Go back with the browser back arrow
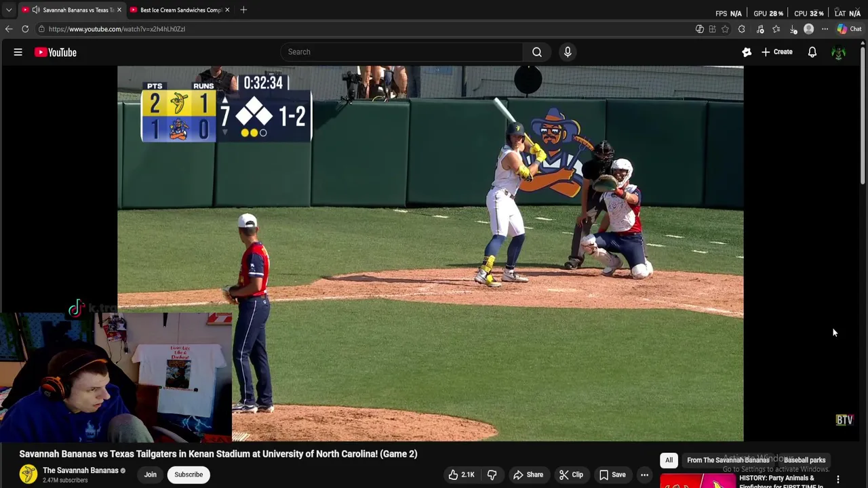This screenshot has height=488, width=868. click(9, 29)
